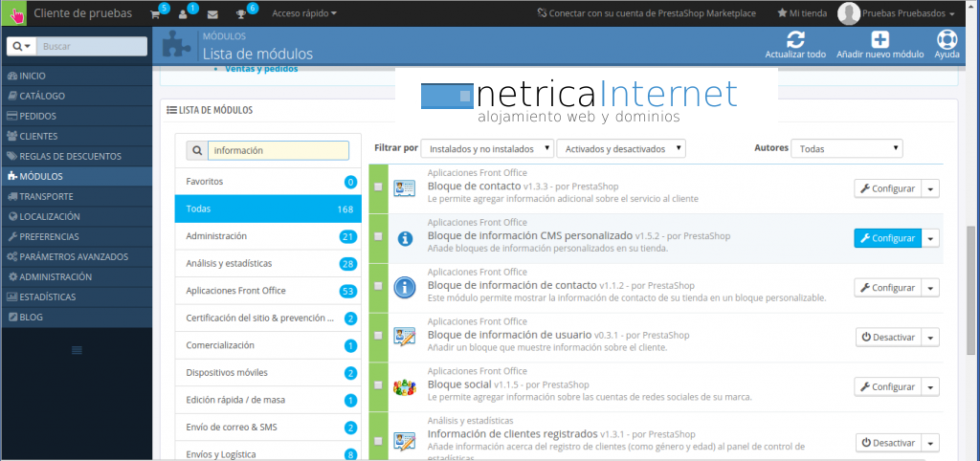Deactivate the Bloque de información de usuario module
This screenshot has width=980, height=461.
[x=888, y=338]
